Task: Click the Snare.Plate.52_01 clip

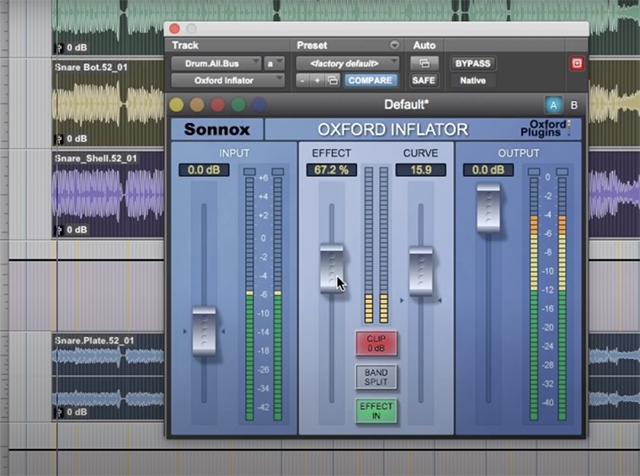Action: pos(109,376)
